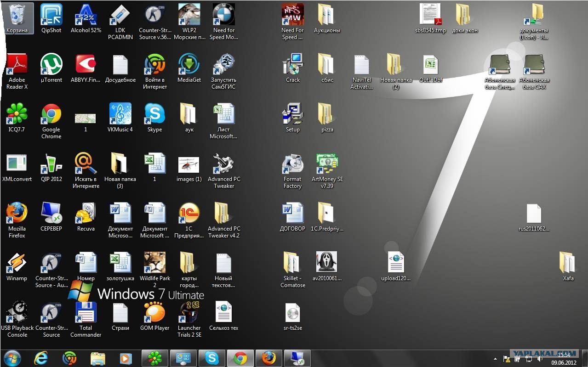Click the Windows Start button
The width and height of the screenshot is (588, 367).
point(12,358)
